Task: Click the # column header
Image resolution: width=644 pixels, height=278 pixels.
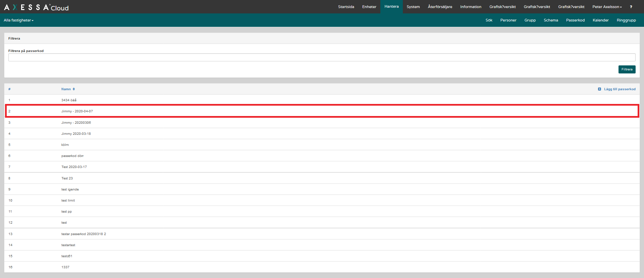Action: 9,89
